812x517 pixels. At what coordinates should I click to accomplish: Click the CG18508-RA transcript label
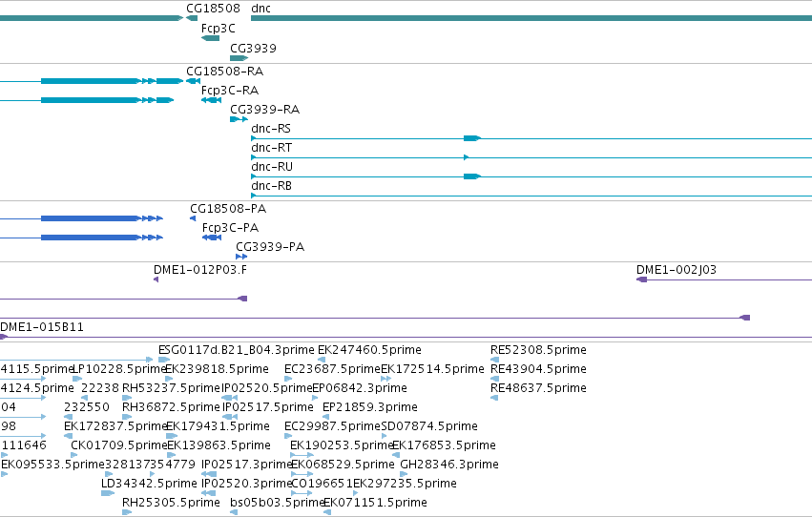pyautogui.click(x=225, y=71)
